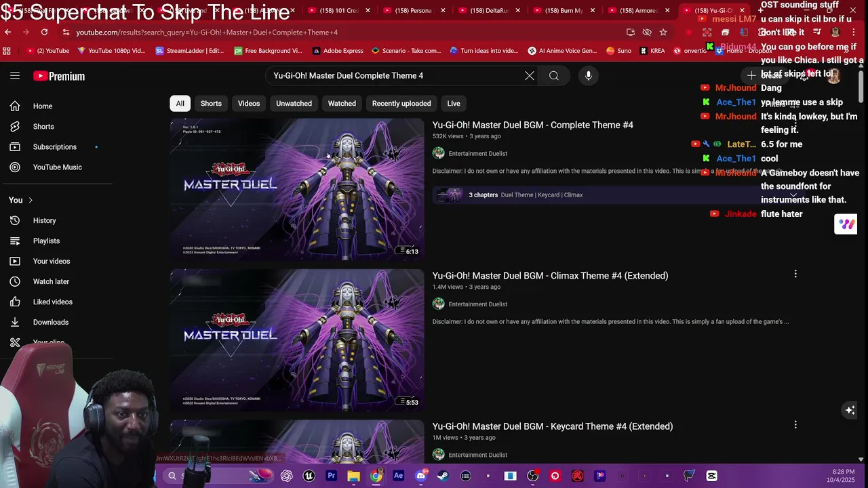Open Complete Theme #4 video title

533,125
